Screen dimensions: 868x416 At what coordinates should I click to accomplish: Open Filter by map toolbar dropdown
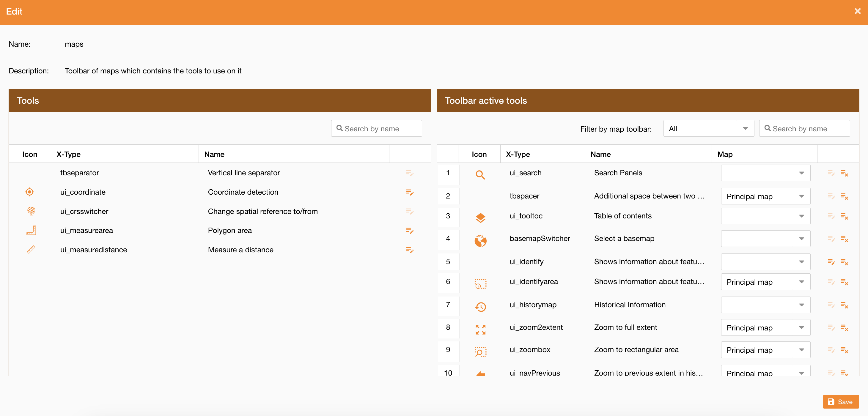pos(709,129)
